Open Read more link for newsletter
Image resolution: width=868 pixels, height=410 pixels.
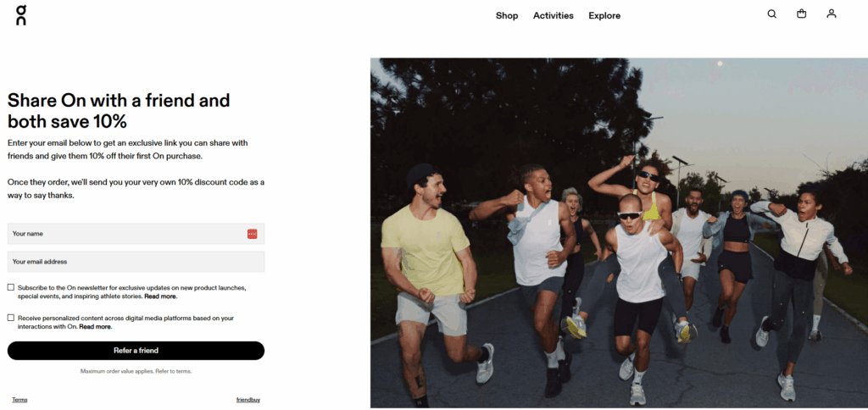(160, 296)
